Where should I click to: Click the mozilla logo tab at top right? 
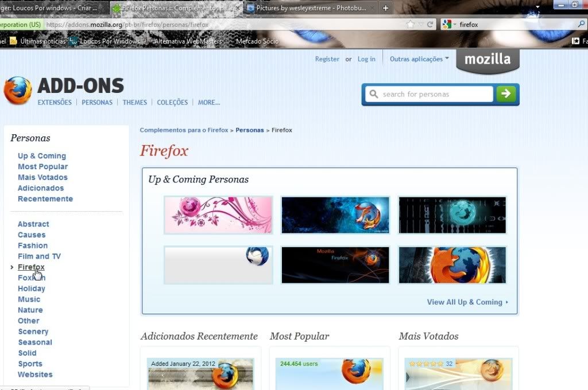coord(487,60)
